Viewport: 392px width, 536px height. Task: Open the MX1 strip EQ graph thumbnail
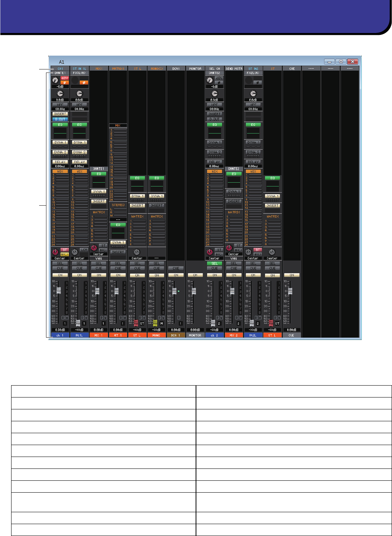pyautogui.click(x=99, y=182)
